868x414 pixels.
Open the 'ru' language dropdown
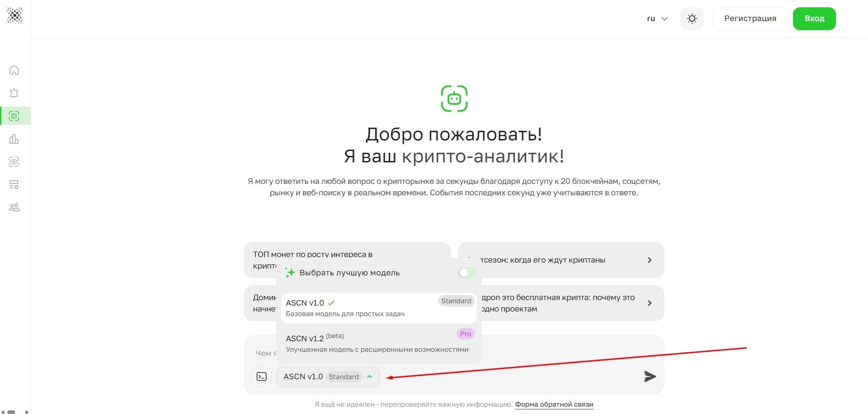pyautogui.click(x=657, y=19)
